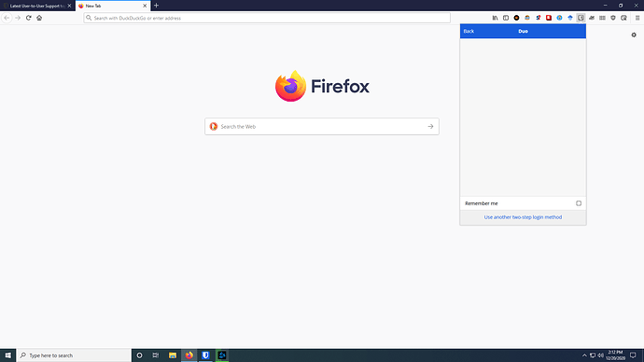Click Back in the Duo panel
This screenshot has height=362, width=644.
point(469,31)
